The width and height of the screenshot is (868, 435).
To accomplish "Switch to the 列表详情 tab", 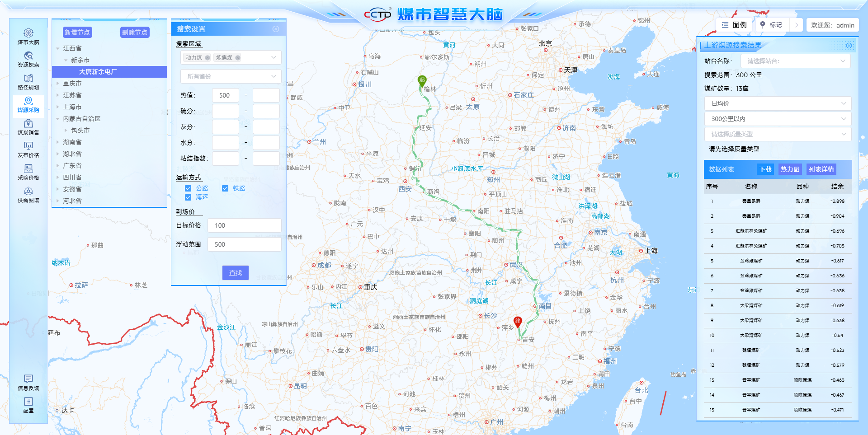I will (821, 169).
